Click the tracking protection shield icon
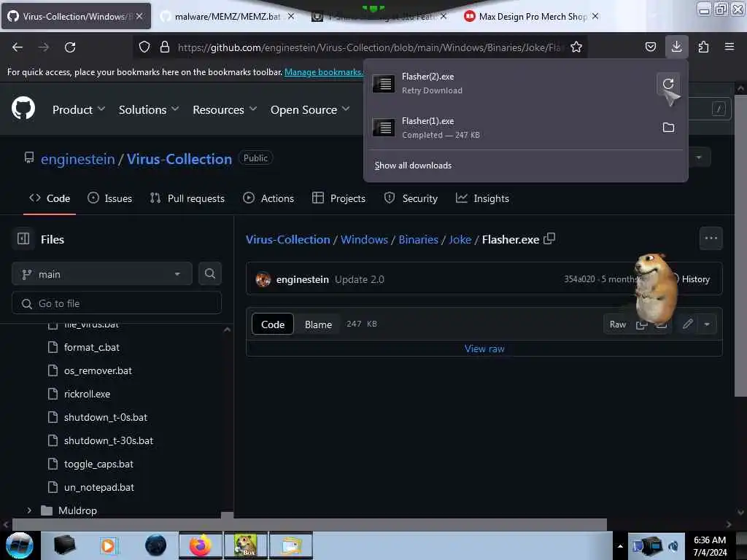Viewport: 747px width, 560px height. point(144,47)
